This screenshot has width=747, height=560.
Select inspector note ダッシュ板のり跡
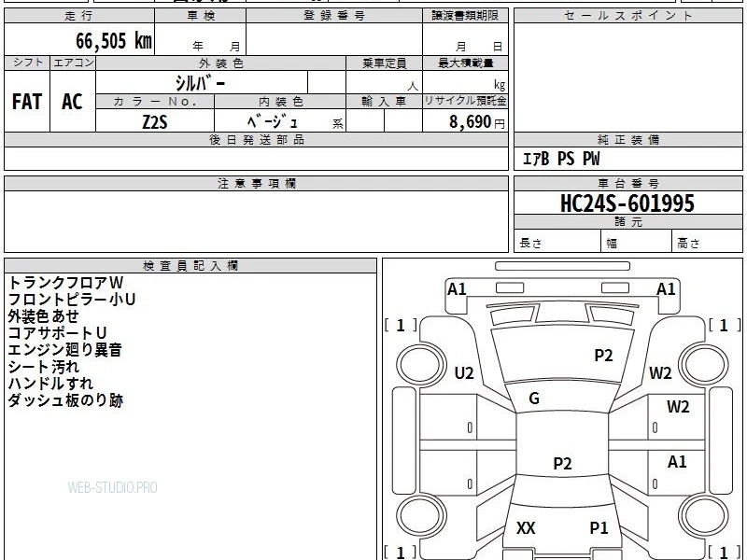click(65, 400)
